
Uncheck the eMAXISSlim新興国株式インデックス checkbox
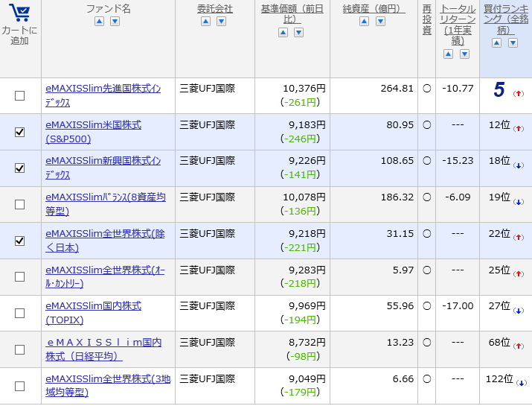(x=19, y=168)
